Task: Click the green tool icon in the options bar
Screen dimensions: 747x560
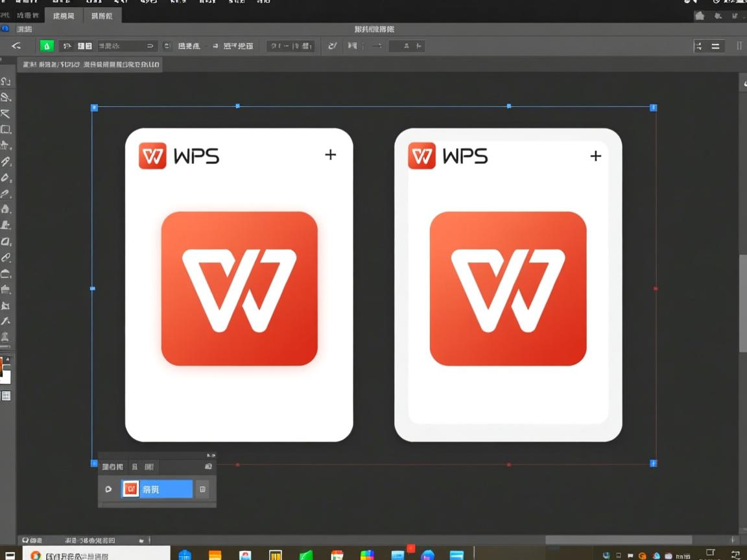Action: 45,46
